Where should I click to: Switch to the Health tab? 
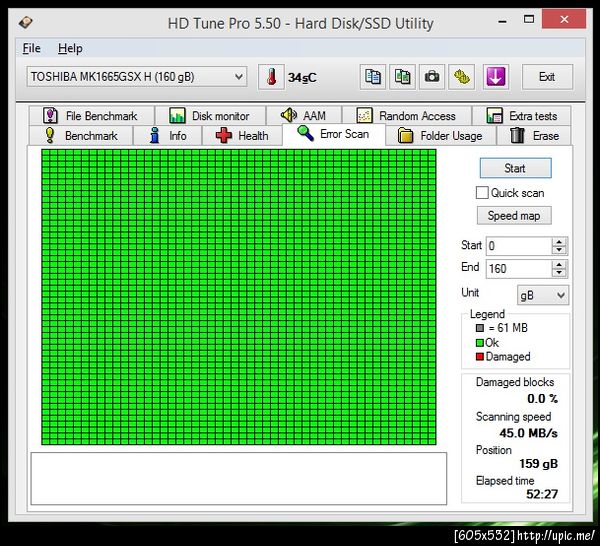click(242, 135)
